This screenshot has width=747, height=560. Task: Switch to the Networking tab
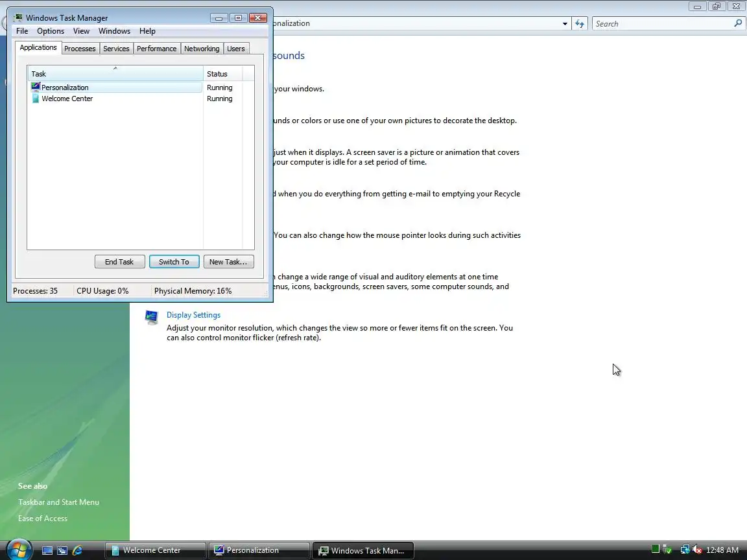coord(202,49)
